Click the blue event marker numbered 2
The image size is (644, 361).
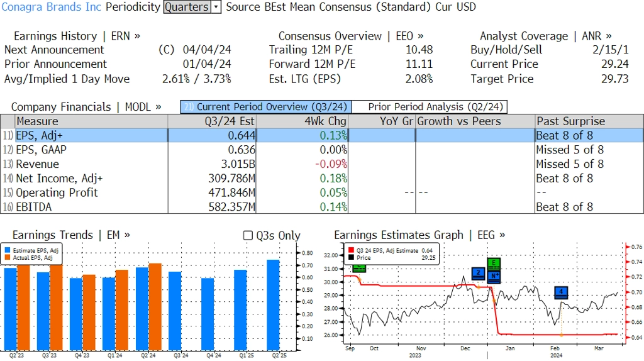click(x=478, y=274)
